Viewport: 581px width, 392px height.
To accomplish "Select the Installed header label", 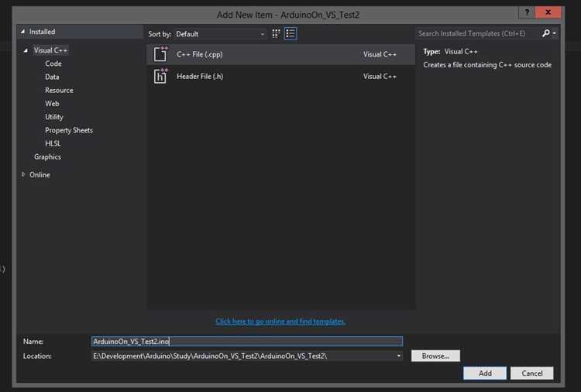I will tap(43, 32).
